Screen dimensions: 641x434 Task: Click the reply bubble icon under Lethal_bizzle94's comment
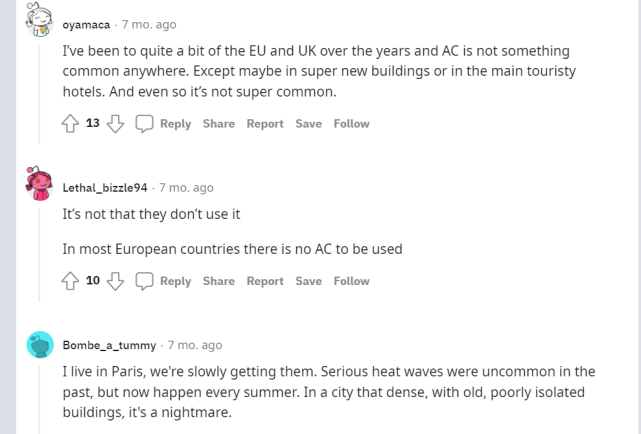tap(144, 281)
